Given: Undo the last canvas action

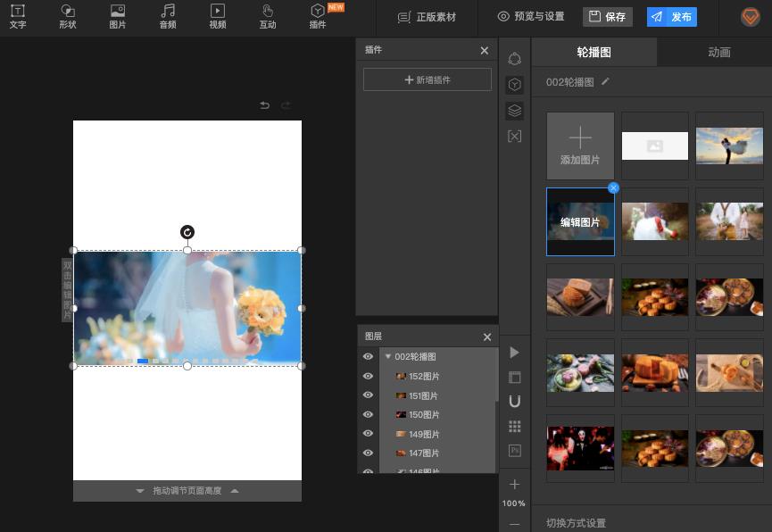Looking at the screenshot, I should click(x=264, y=105).
